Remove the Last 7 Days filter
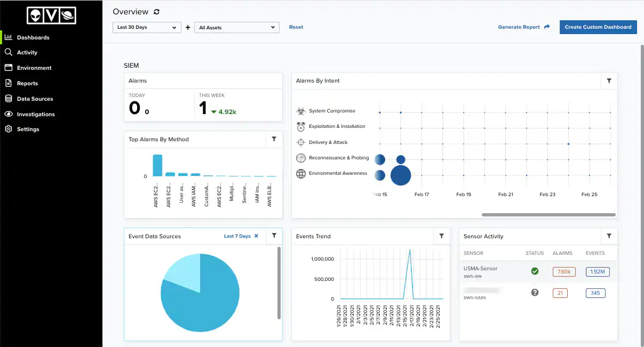Screen dimensions: 644x347 point(256,236)
